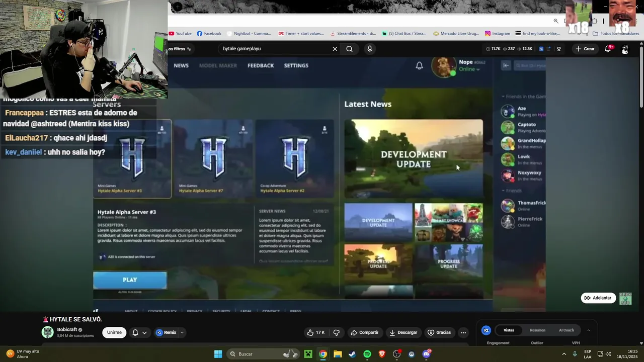
Task: Click the Remix button
Action: coord(166,332)
